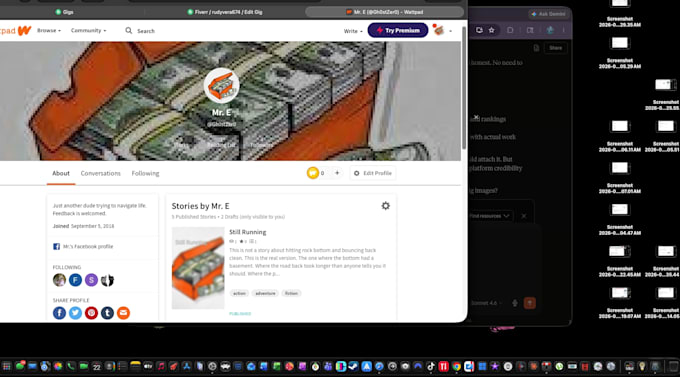
Task: Open the first followed user avatar
Action: click(59, 280)
